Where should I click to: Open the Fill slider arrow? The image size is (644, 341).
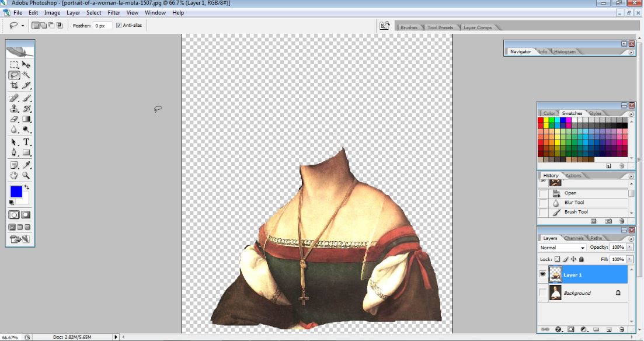(x=629, y=259)
